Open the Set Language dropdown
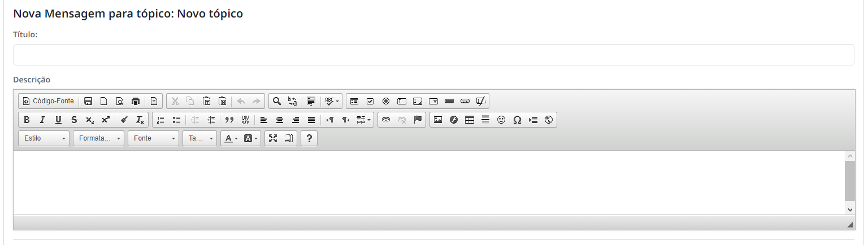Viewport: 868px width, 245px height. point(364,120)
